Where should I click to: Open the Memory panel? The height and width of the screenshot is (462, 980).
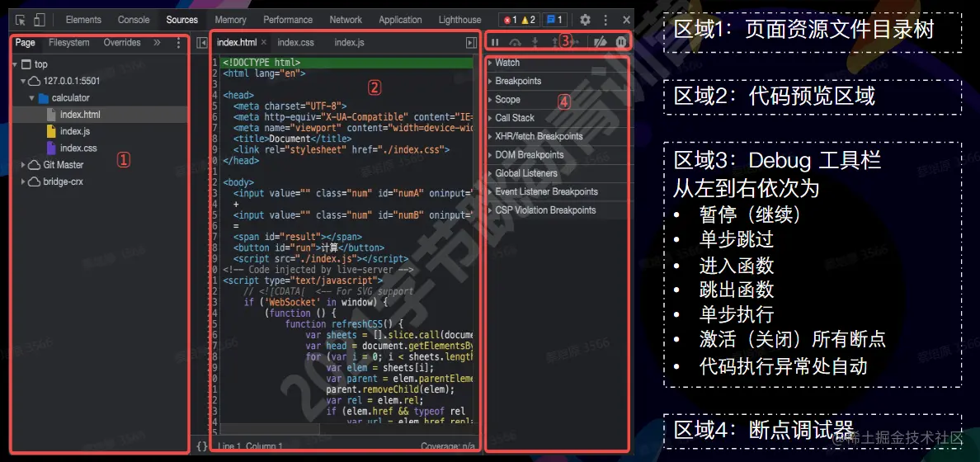click(231, 20)
